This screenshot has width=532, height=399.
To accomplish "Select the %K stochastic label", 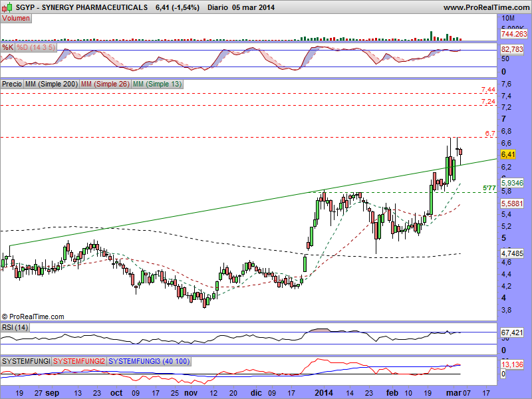I will [7, 47].
